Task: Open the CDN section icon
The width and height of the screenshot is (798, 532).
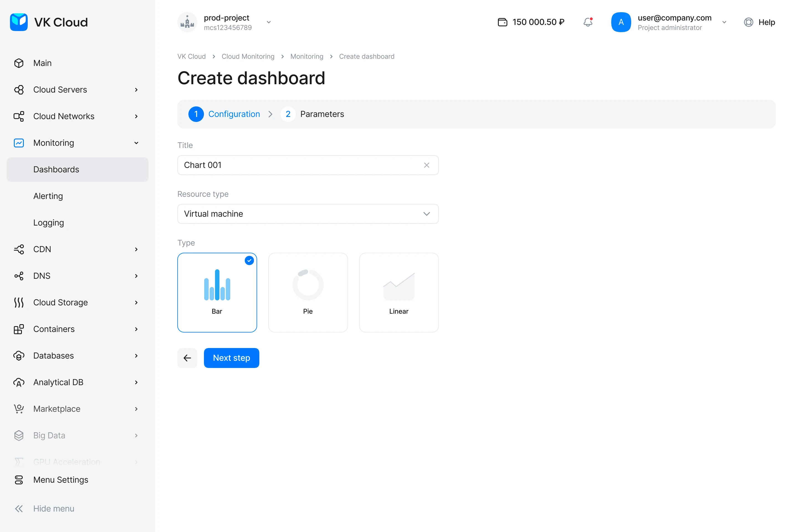Action: point(19,249)
